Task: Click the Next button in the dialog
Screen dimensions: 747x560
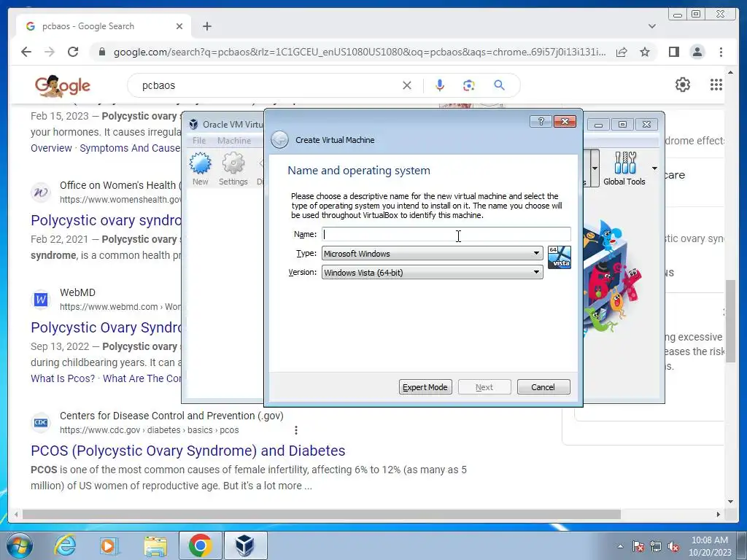Action: pyautogui.click(x=484, y=387)
